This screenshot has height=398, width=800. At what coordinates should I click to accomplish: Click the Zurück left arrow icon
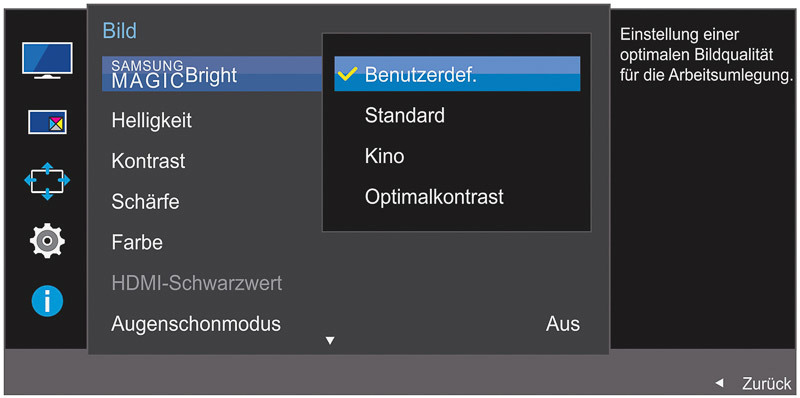click(x=719, y=382)
